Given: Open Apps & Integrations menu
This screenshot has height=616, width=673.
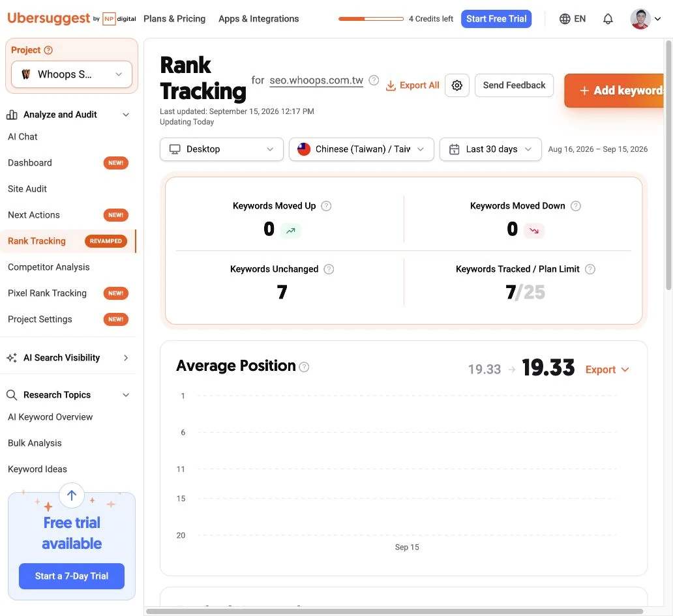Looking at the screenshot, I should point(258,19).
